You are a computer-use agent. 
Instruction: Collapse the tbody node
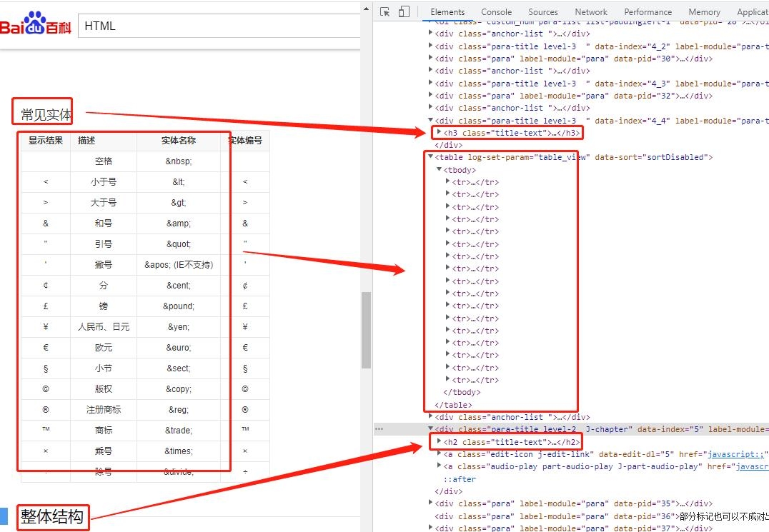[x=440, y=169]
